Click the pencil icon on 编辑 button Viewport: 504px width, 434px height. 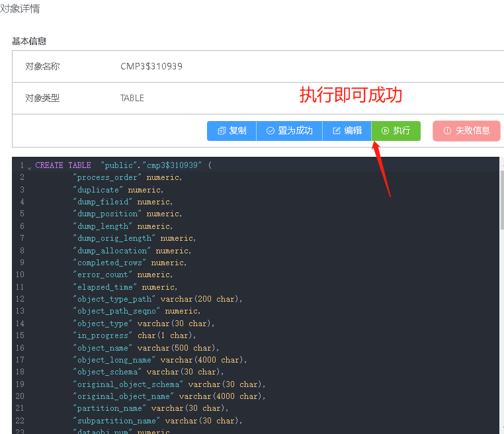[337, 131]
